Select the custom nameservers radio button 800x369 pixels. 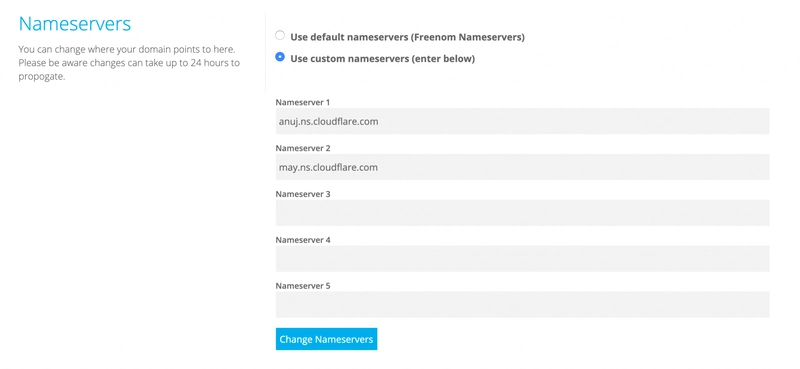(x=280, y=57)
